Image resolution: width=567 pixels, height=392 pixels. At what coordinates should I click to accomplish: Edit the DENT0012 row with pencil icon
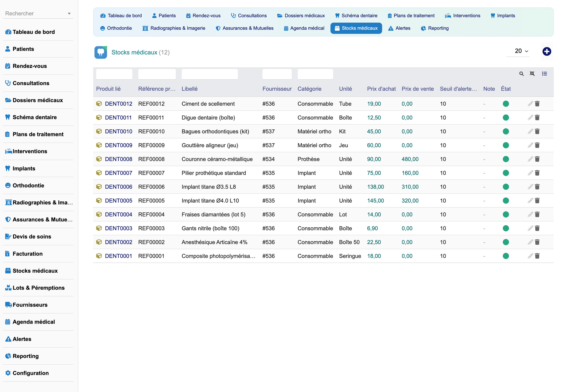point(530,104)
